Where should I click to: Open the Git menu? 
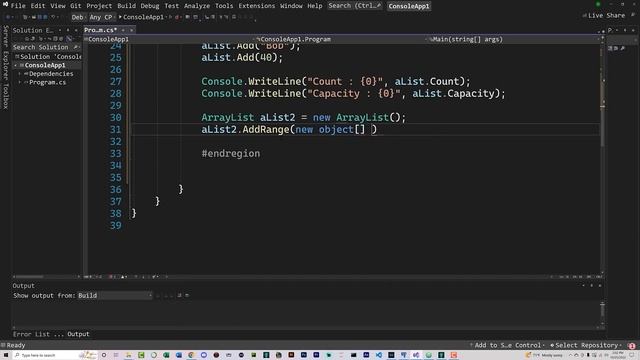click(76, 6)
